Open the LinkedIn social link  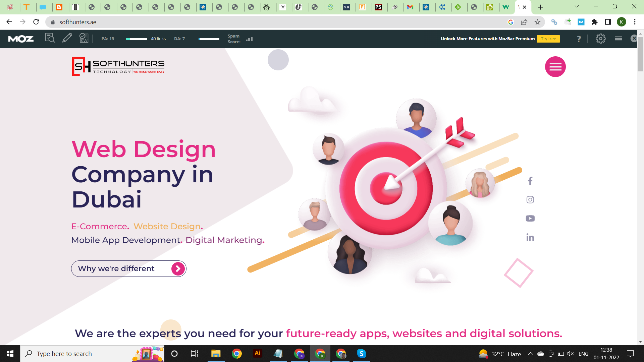click(x=530, y=237)
